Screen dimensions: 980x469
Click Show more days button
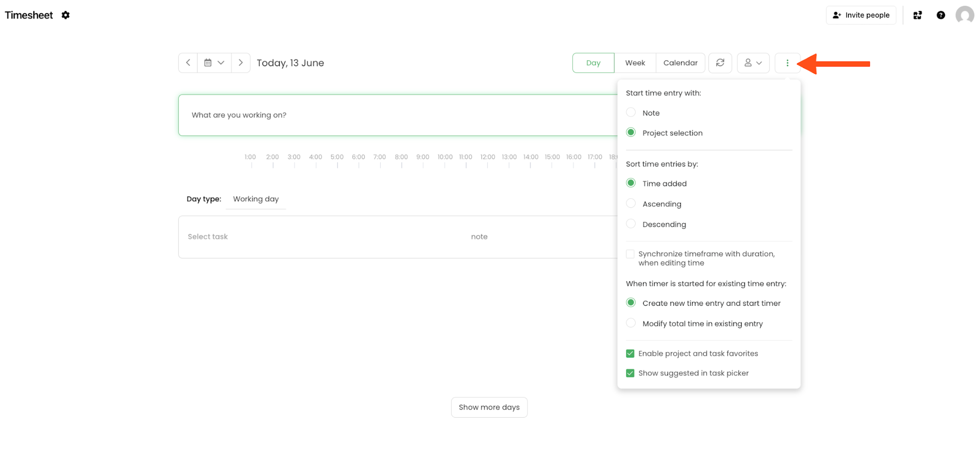(489, 407)
